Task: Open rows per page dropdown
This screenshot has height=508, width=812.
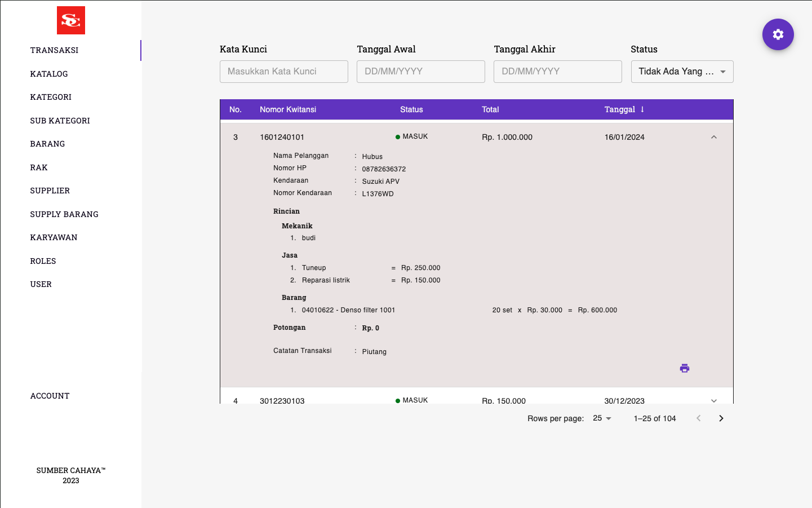Action: pyautogui.click(x=602, y=418)
